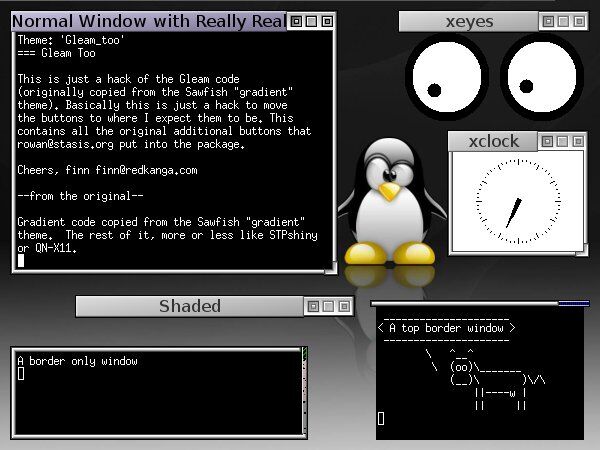Click the Shaded window title bar
The width and height of the screenshot is (600, 450).
click(190, 306)
